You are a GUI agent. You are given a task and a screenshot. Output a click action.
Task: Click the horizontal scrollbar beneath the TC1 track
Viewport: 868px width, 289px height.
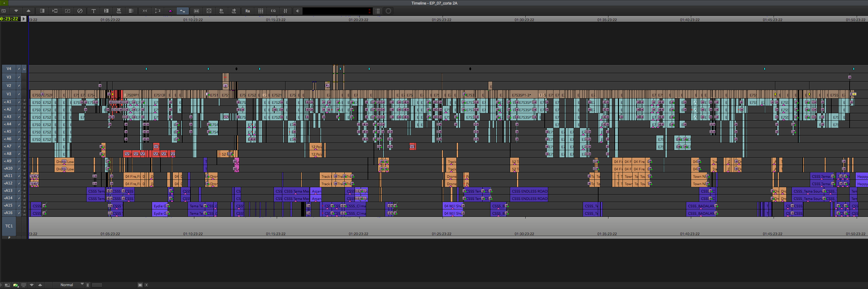[x=448, y=238]
